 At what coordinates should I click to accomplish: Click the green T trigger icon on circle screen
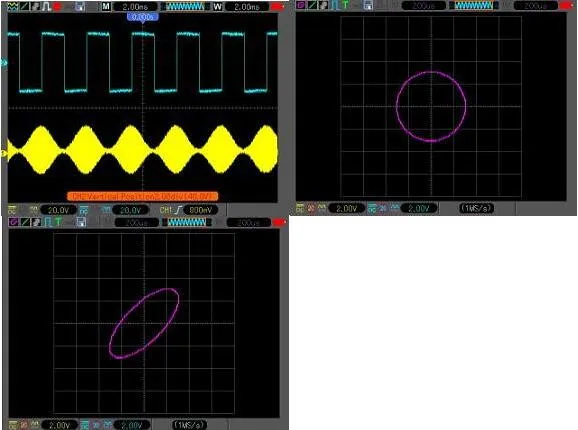[346, 5]
